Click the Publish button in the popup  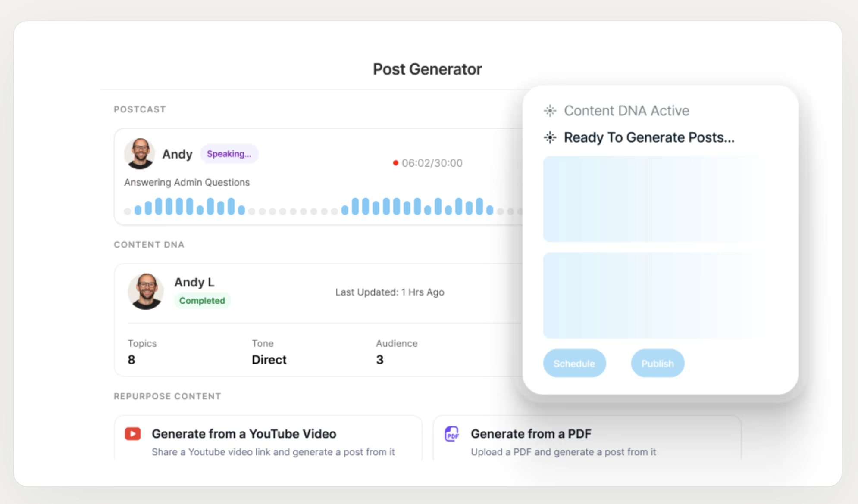coord(657,363)
